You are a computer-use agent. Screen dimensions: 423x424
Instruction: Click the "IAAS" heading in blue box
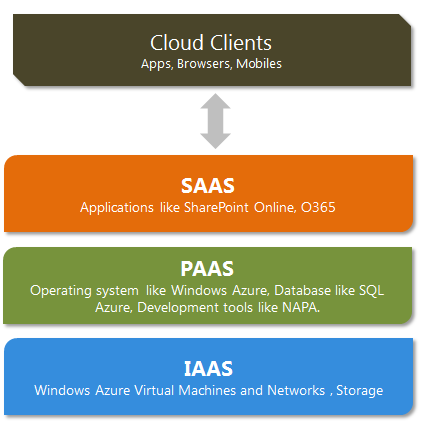[208, 369]
